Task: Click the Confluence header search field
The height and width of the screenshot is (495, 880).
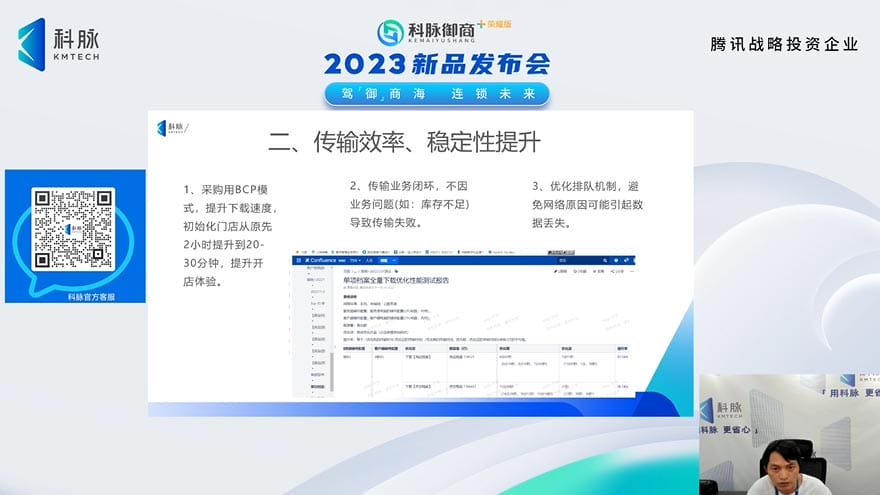Action: click(x=581, y=260)
